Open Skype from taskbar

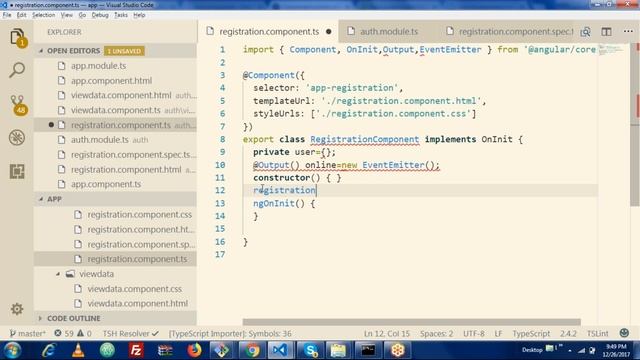(310, 351)
